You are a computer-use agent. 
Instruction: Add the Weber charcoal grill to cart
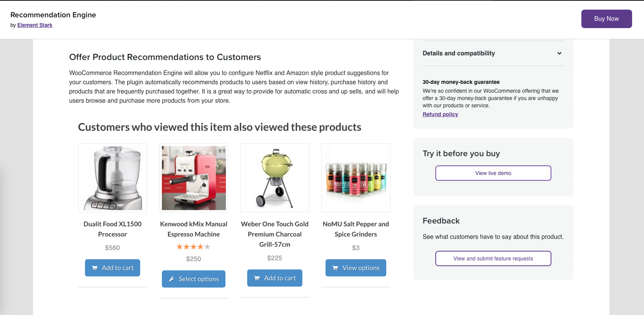coord(274,278)
